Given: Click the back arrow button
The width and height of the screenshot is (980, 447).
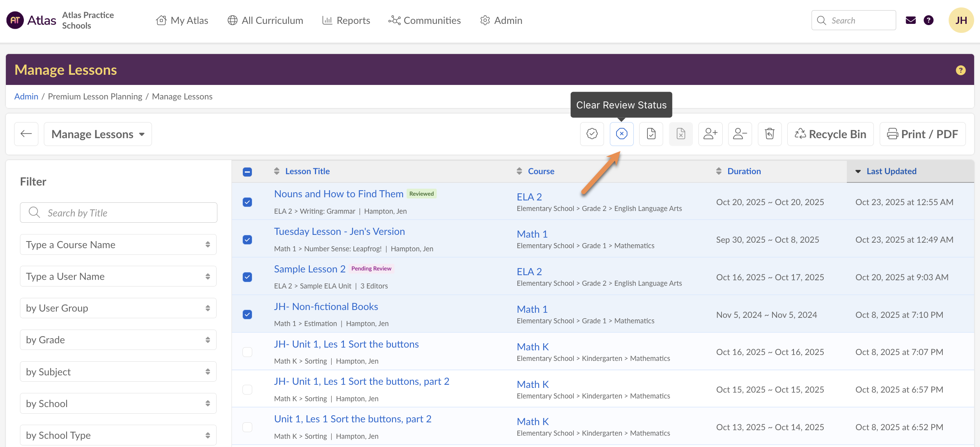Looking at the screenshot, I should coord(26,134).
